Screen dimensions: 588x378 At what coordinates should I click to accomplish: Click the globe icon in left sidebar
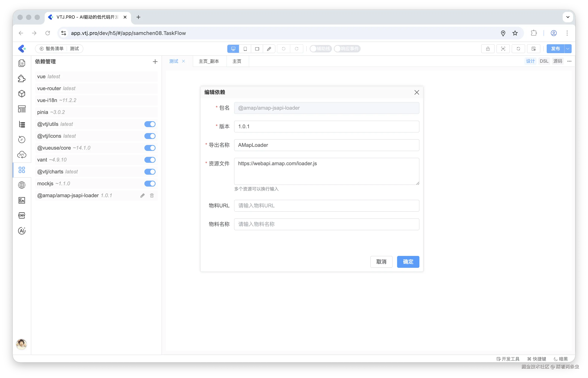point(22,185)
